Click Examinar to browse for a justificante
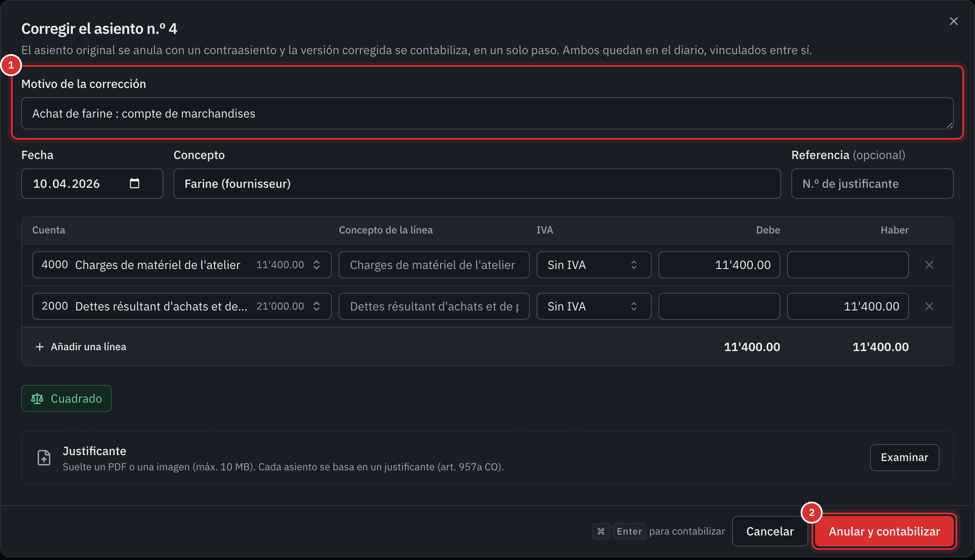This screenshot has height=560, width=975. click(x=904, y=457)
